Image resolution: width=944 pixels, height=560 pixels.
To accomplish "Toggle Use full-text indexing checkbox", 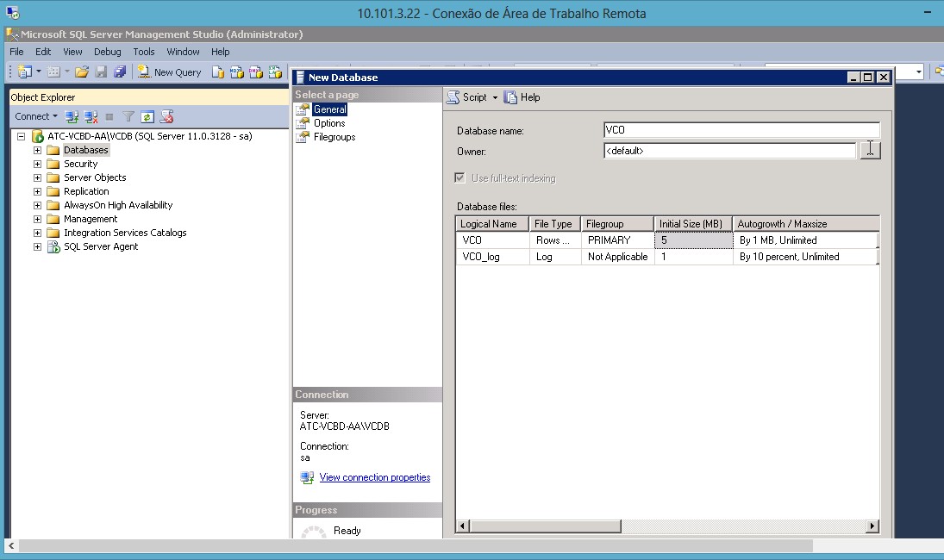I will click(460, 178).
